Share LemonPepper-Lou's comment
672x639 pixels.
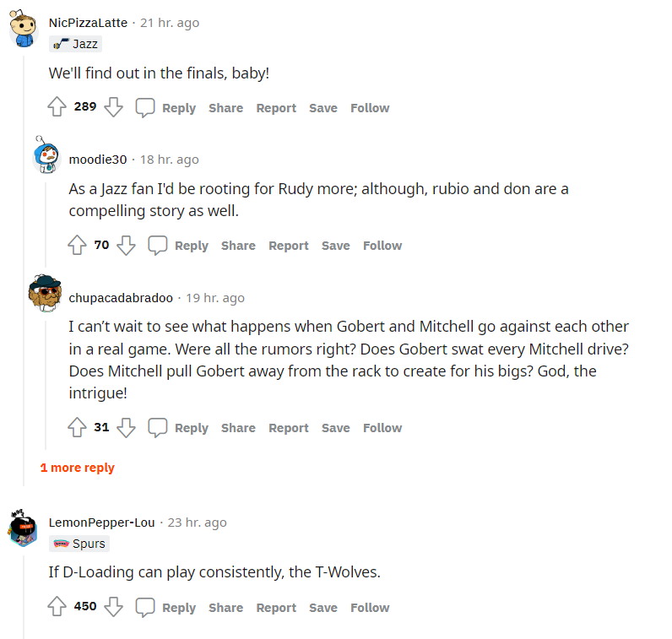(225, 608)
